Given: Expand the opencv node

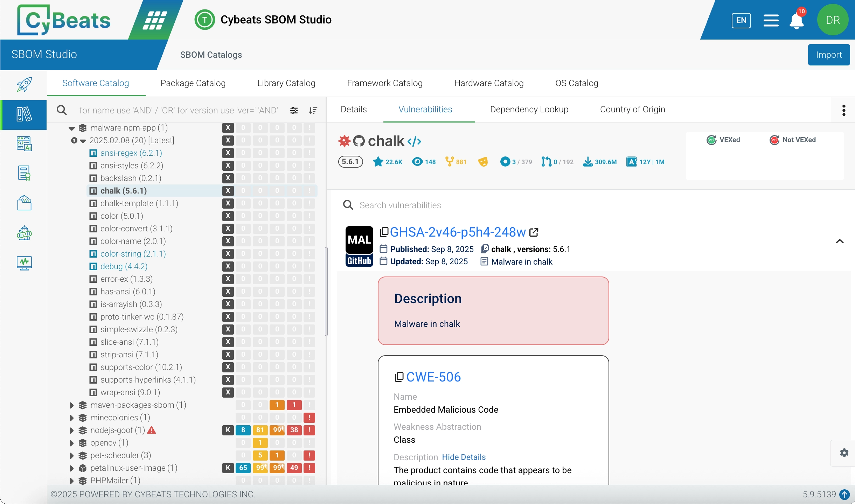Looking at the screenshot, I should (x=71, y=443).
